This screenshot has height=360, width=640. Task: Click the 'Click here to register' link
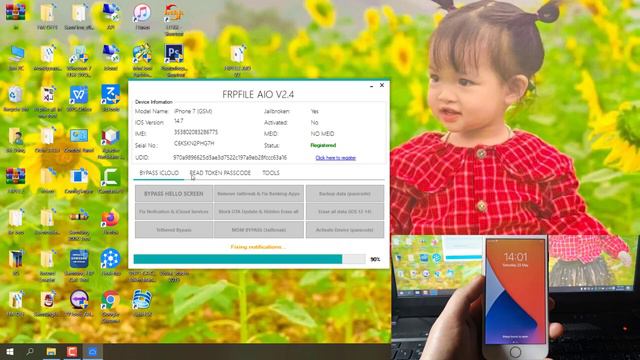pos(336,158)
